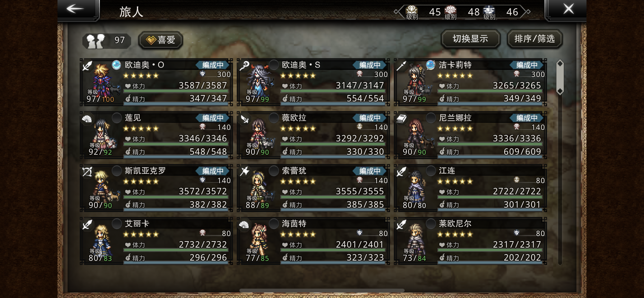Click the sword weapon icon on 欧迪奥・O
This screenshot has height=298, width=644.
pyautogui.click(x=87, y=66)
